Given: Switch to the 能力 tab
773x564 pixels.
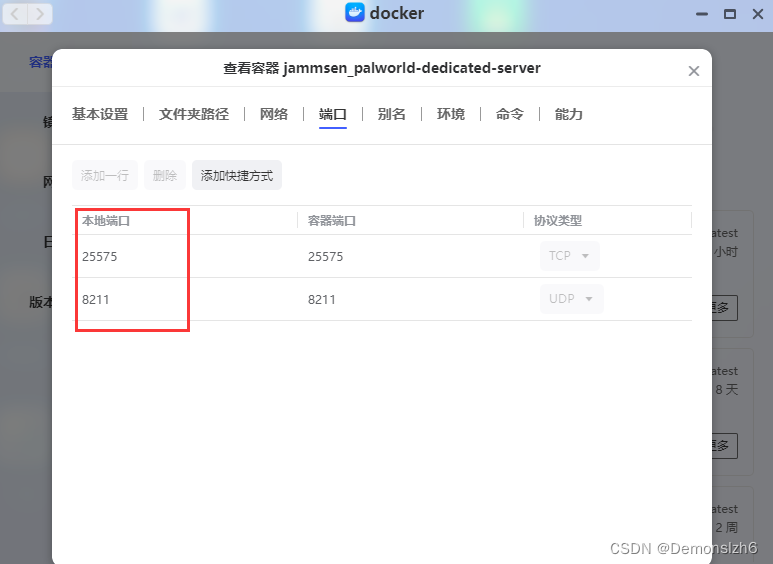Looking at the screenshot, I should 568,114.
